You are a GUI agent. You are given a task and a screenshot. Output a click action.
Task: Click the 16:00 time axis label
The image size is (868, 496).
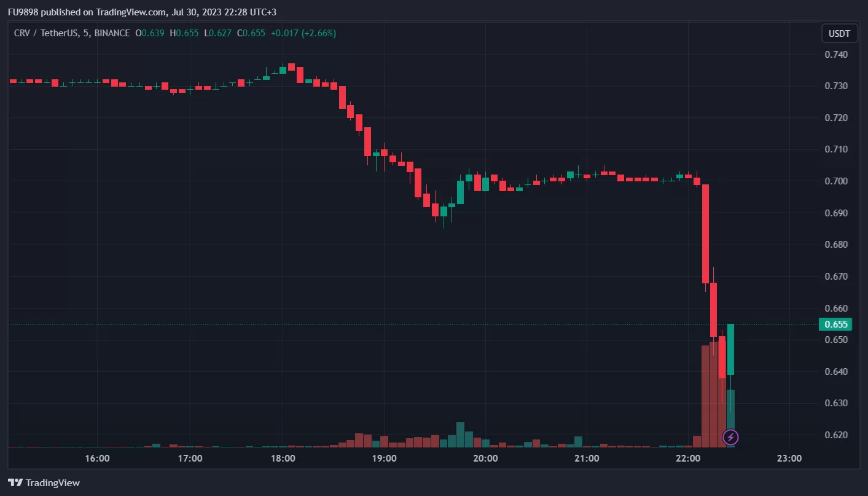tap(97, 459)
